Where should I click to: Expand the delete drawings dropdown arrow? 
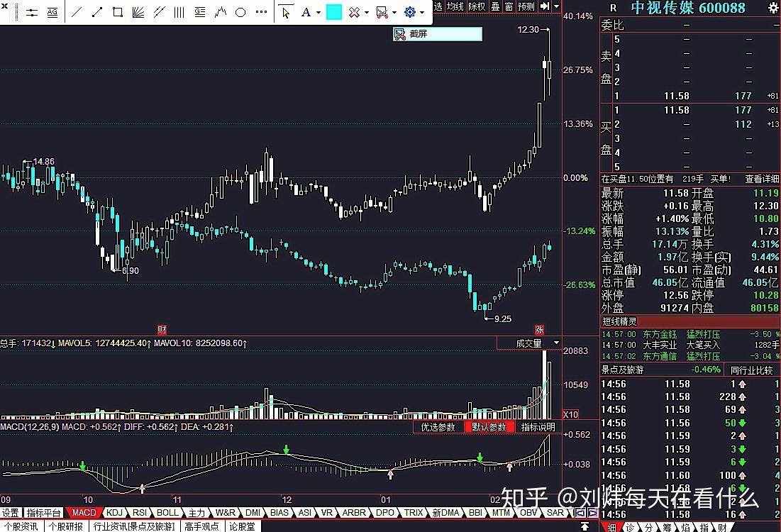pyautogui.click(x=367, y=13)
